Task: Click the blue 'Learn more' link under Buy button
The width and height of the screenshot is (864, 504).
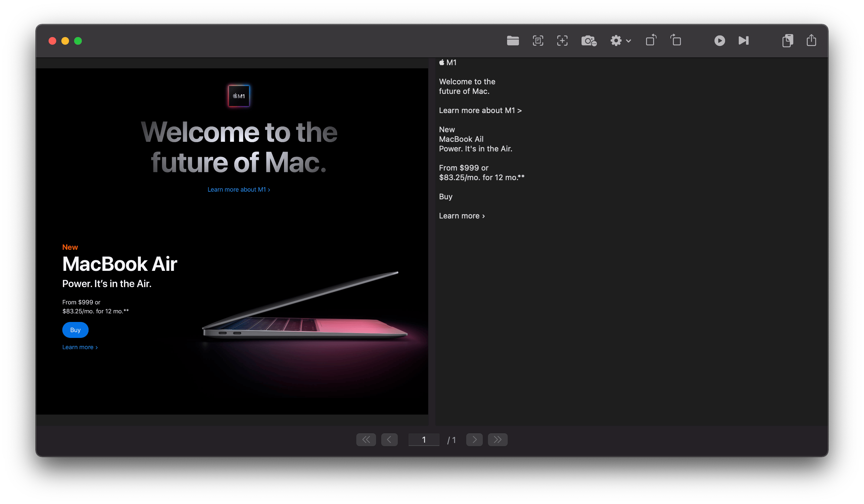Action: (x=80, y=347)
